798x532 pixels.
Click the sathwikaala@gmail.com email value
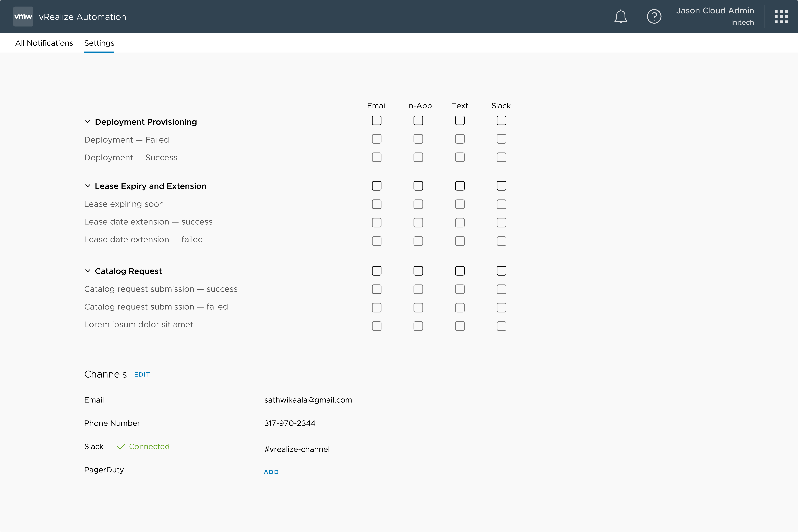[308, 400]
